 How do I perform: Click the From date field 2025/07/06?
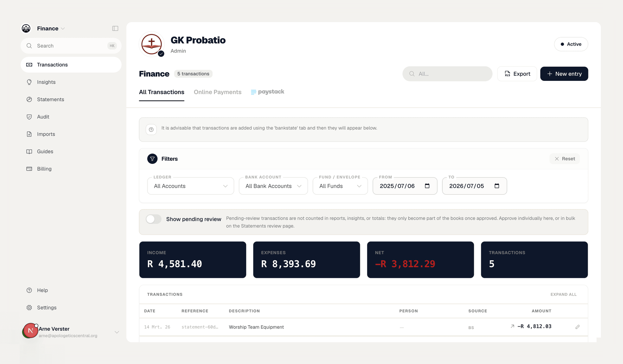[x=405, y=186]
